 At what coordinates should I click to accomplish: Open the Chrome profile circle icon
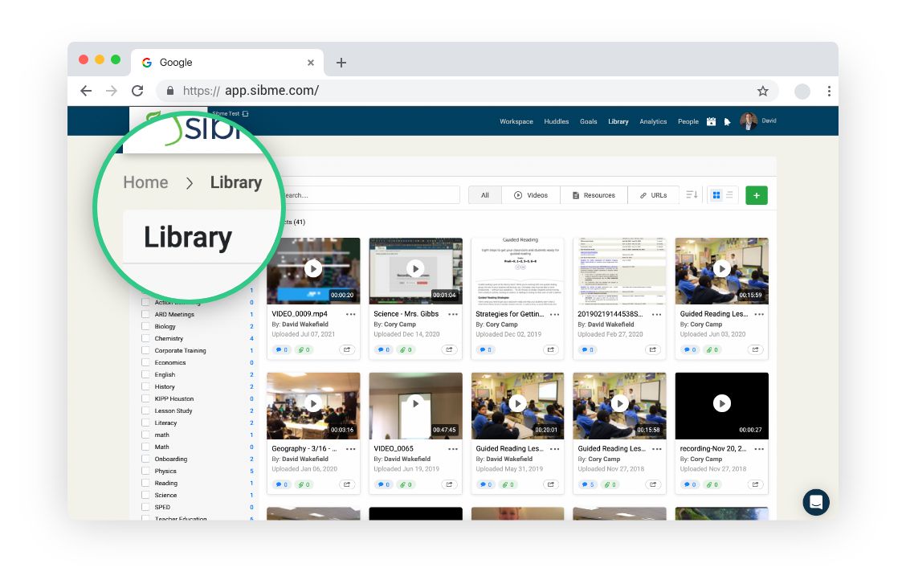point(802,92)
